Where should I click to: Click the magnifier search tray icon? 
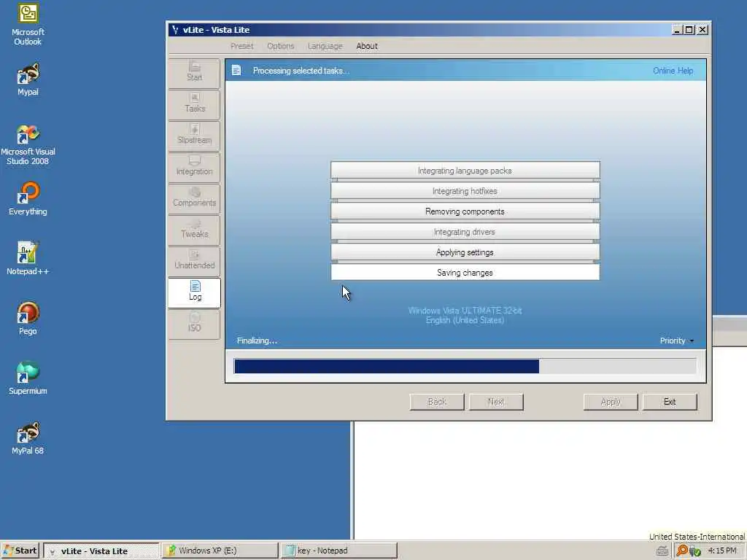click(682, 551)
